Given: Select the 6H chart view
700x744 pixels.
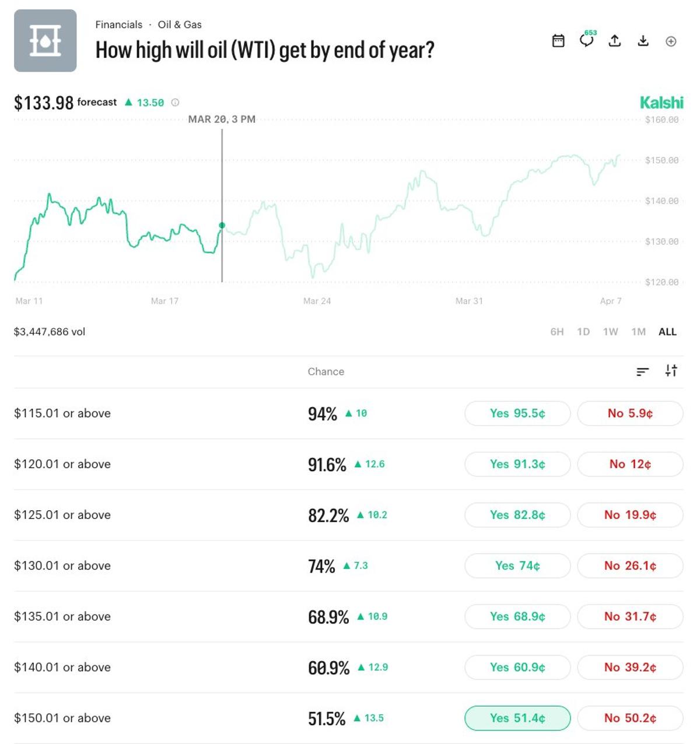Looking at the screenshot, I should (x=557, y=331).
